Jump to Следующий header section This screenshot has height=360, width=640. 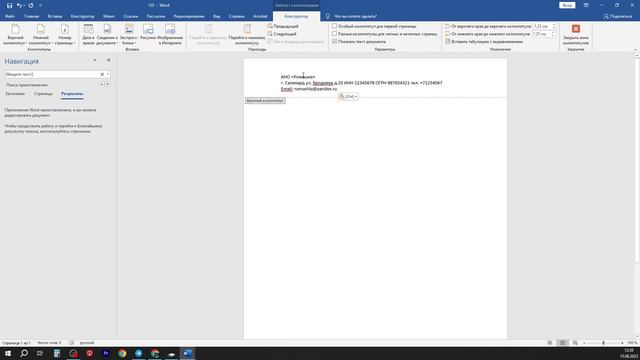(x=282, y=34)
